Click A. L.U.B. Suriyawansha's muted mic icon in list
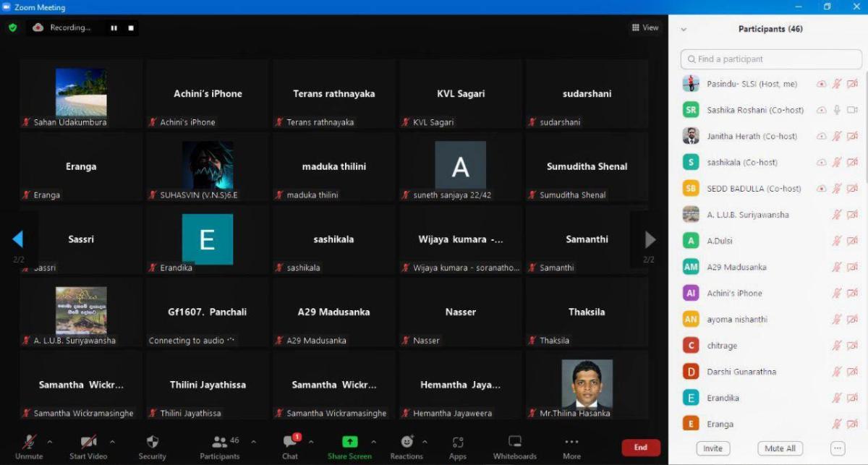 pos(837,215)
